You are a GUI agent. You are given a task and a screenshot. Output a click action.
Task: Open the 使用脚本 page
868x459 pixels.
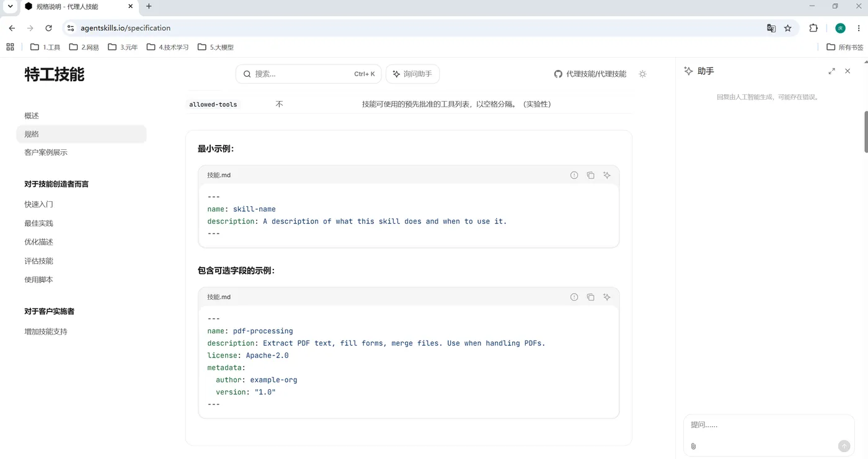(38, 280)
